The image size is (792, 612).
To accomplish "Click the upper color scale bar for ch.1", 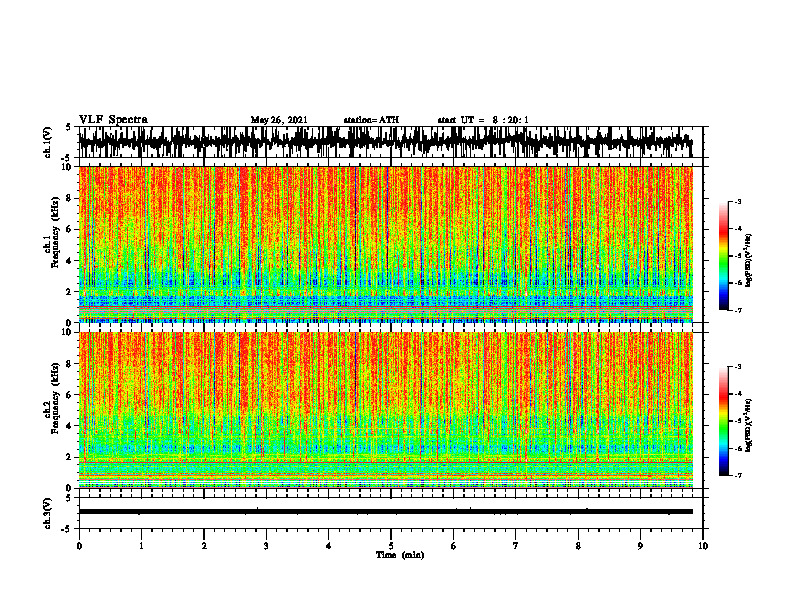I will coord(723,256).
